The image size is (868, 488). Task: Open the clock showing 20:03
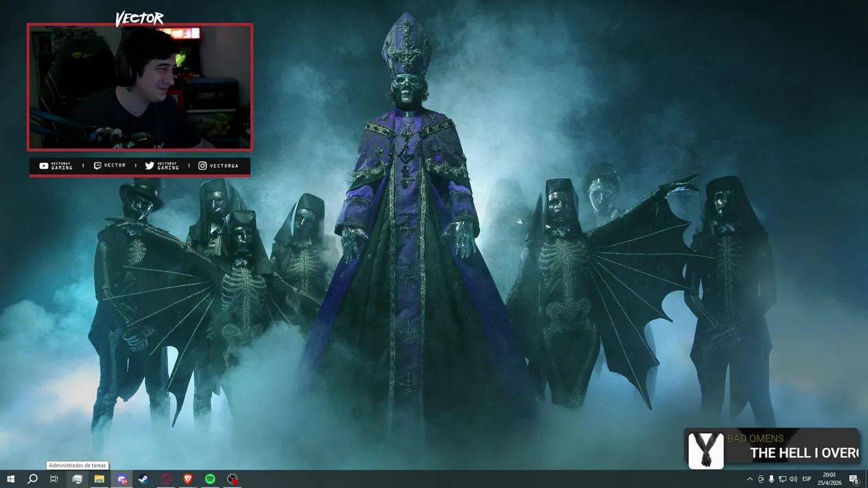pos(831,479)
